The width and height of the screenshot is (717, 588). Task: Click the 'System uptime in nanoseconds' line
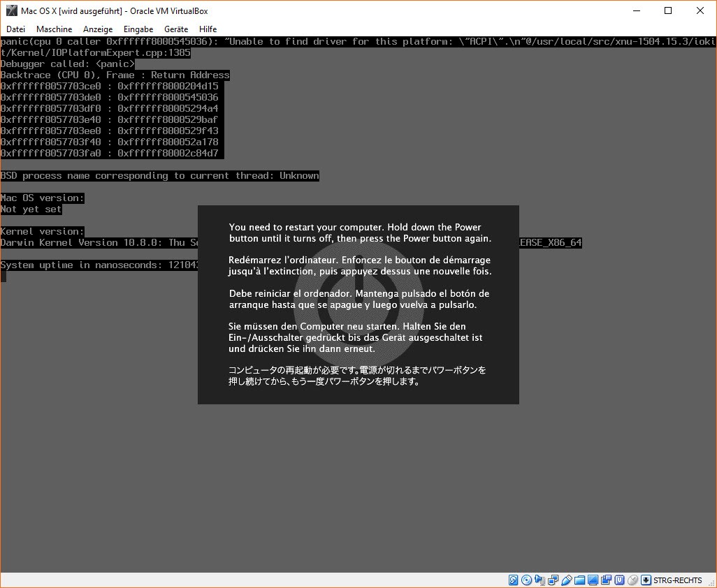point(99,265)
